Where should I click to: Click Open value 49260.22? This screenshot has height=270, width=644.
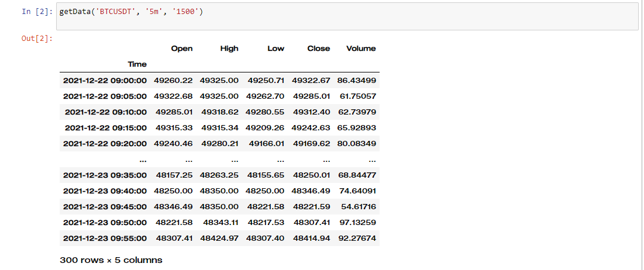173,81
